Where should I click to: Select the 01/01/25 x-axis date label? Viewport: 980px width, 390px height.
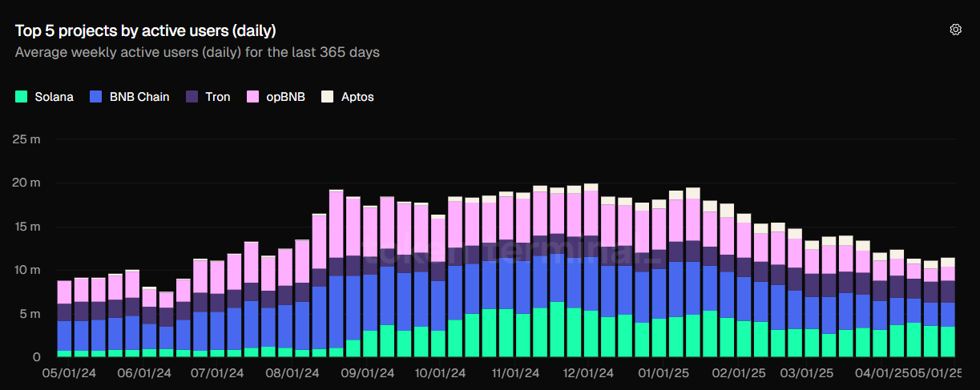(662, 373)
